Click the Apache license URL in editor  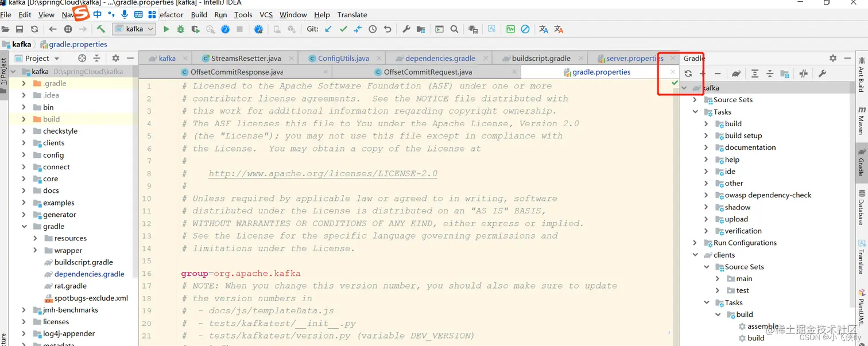pos(323,173)
